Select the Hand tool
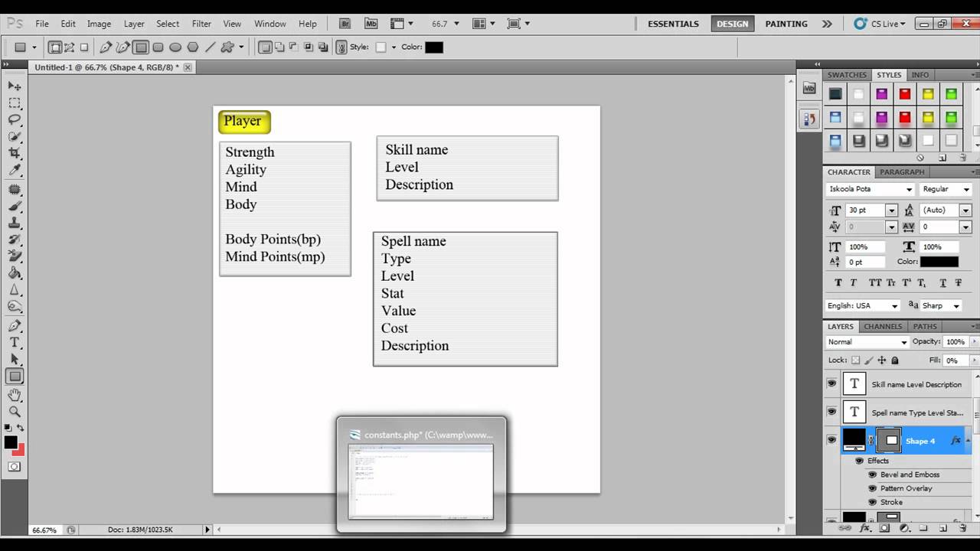Image resolution: width=980 pixels, height=551 pixels. click(x=15, y=395)
